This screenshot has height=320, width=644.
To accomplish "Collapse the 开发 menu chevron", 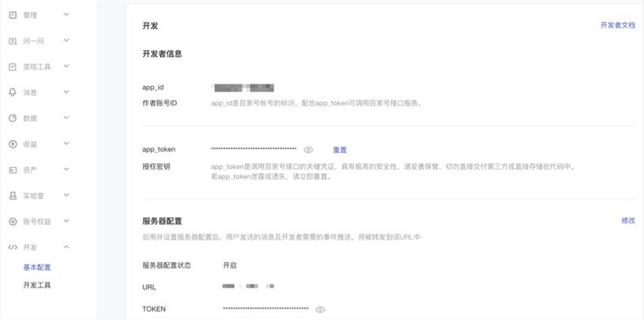I will [x=67, y=247].
